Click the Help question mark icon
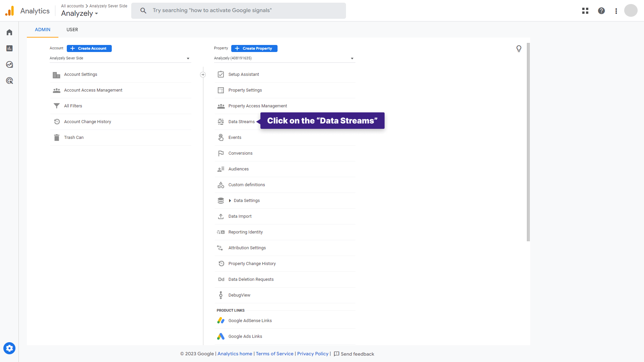The height and width of the screenshot is (362, 644). pyautogui.click(x=601, y=11)
